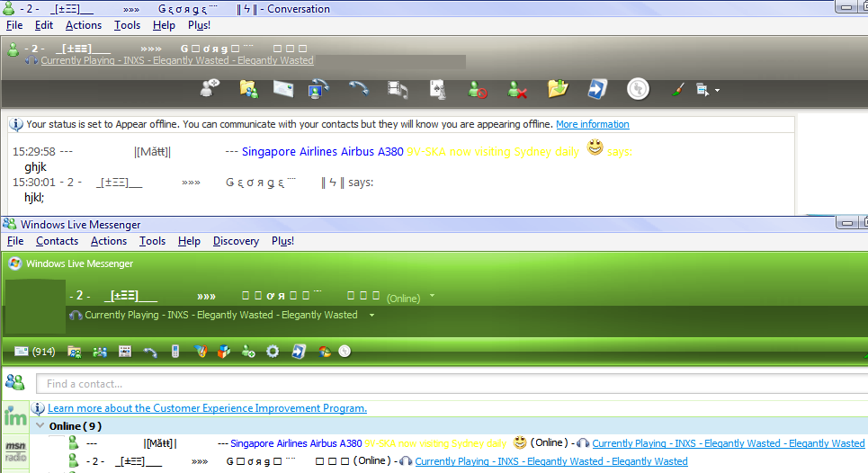
Task: Open email inbox showing 914 messages
Action: click(x=34, y=352)
